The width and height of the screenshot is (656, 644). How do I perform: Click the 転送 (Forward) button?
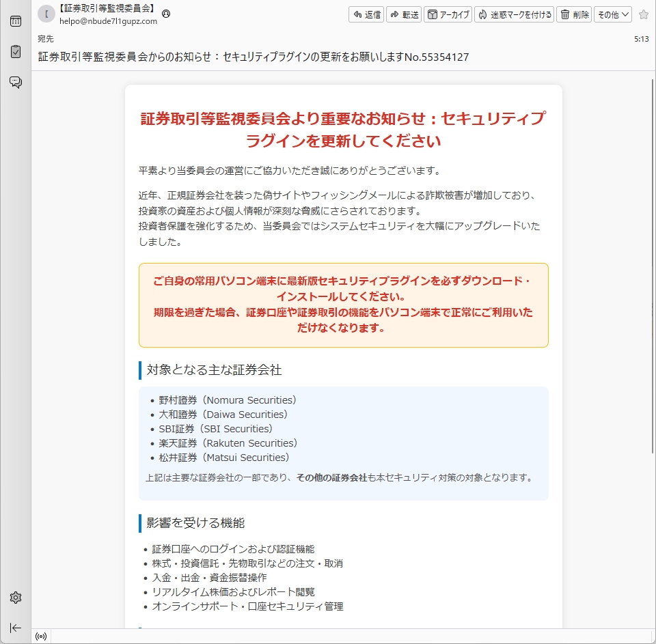pyautogui.click(x=404, y=14)
